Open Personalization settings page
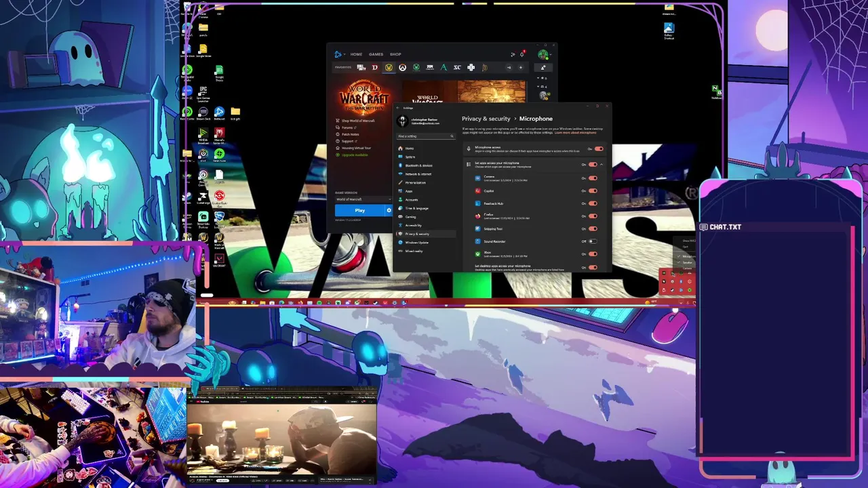868x488 pixels. pos(426,182)
